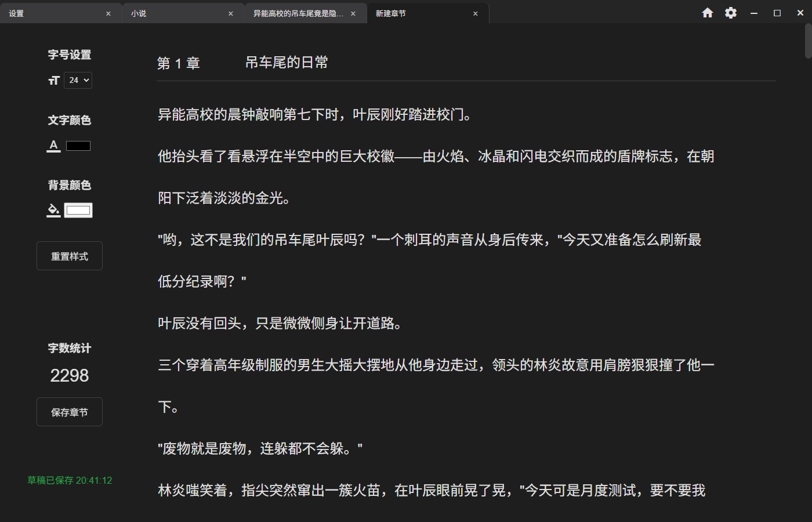Click the 保存章节 button
This screenshot has height=522, width=812.
point(69,412)
